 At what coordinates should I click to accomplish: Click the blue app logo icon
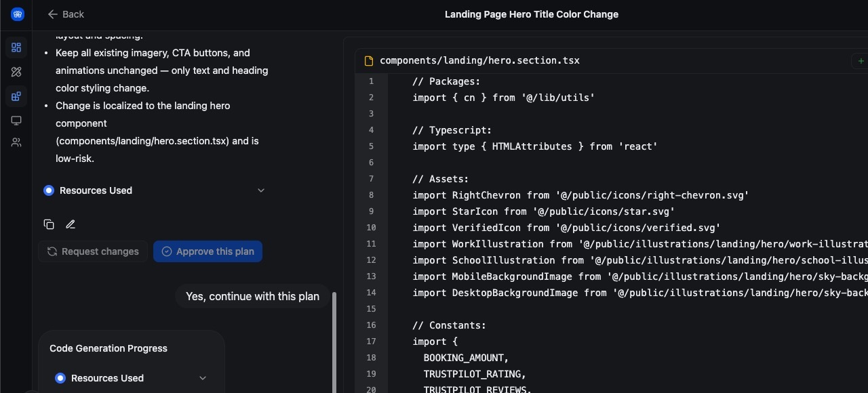click(x=17, y=14)
